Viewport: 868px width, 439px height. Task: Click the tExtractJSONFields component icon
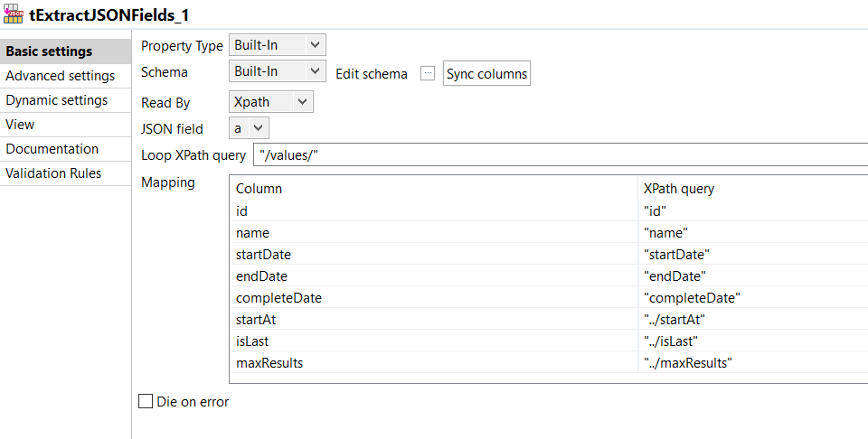coord(14,14)
